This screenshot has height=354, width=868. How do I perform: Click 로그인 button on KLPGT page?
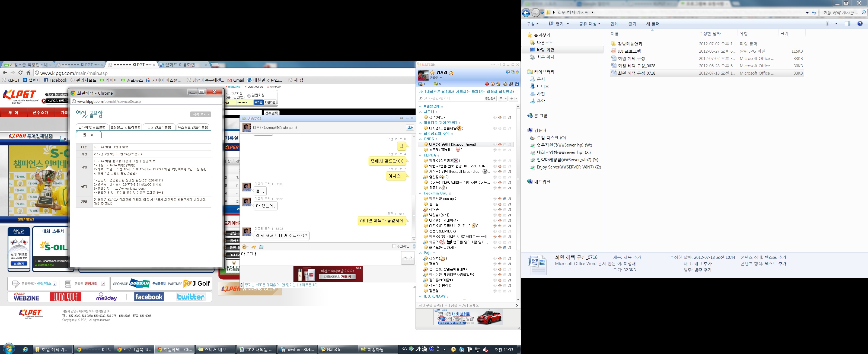(259, 102)
